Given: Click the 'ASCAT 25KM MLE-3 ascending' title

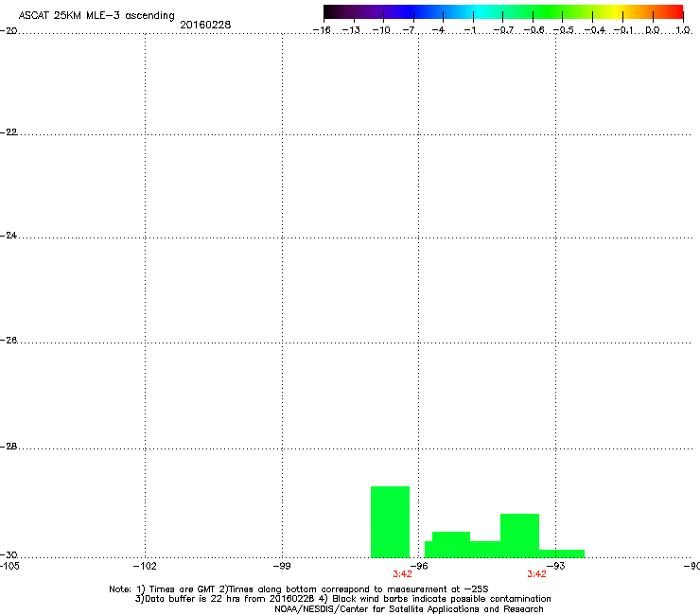Looking at the screenshot, I should point(96,16).
